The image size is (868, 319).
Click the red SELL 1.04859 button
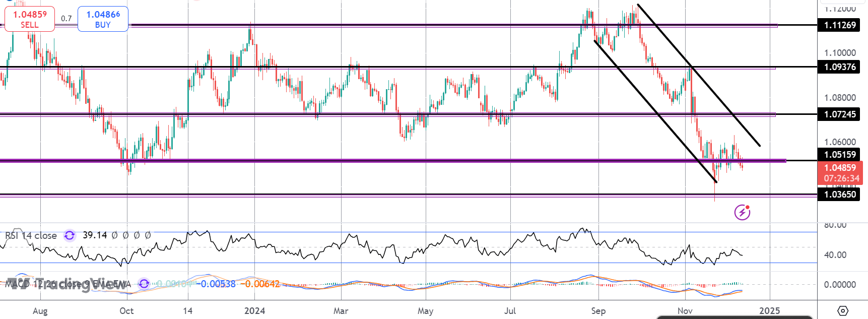[30, 19]
